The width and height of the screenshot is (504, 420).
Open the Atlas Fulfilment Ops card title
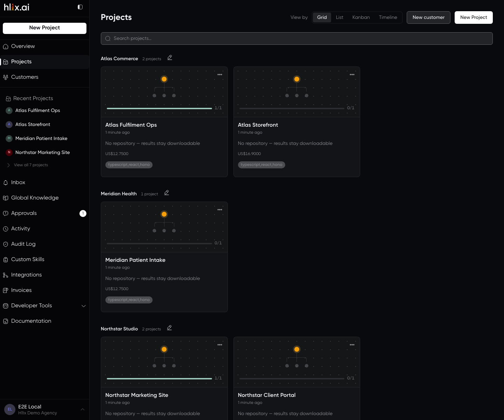point(131,125)
